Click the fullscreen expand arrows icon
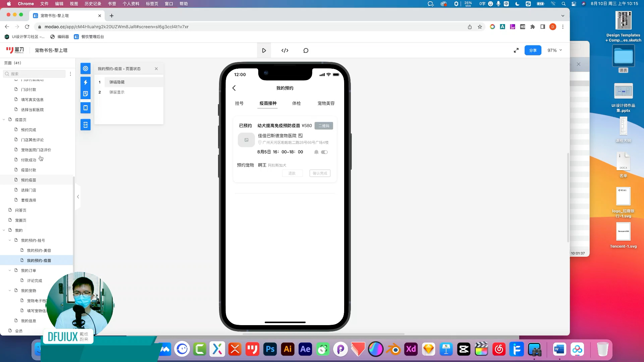The image size is (644, 362). pyautogui.click(x=516, y=51)
